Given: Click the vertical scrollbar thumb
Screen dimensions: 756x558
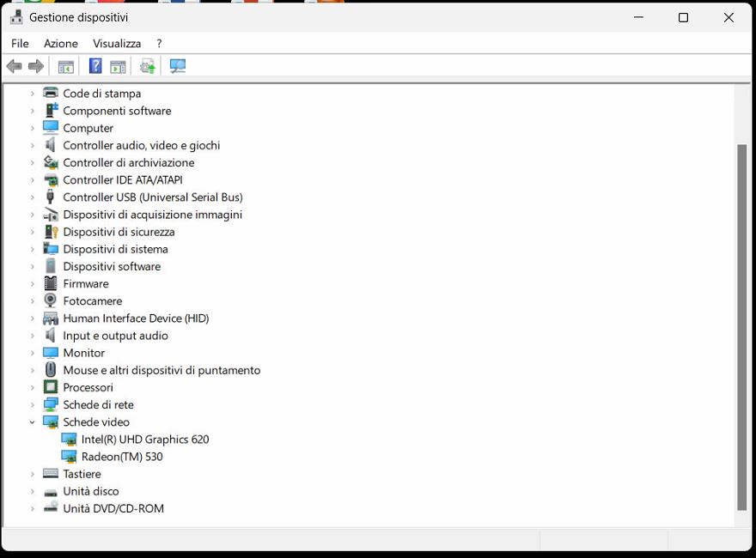Looking at the screenshot, I should coord(741,327).
